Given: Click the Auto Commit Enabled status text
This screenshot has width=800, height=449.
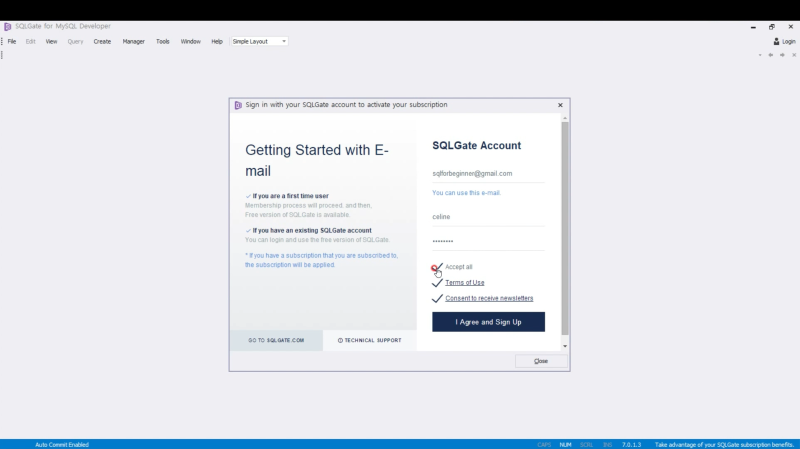Looking at the screenshot, I should click(62, 445).
